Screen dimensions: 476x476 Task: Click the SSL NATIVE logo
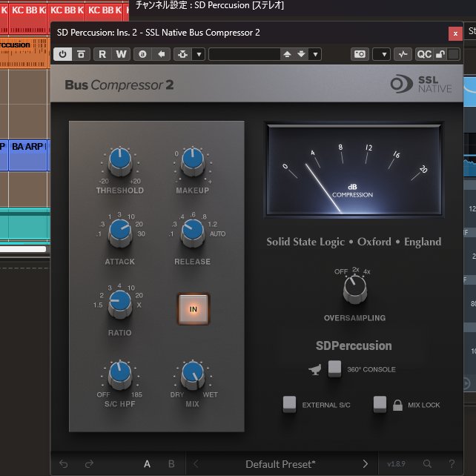pos(421,84)
